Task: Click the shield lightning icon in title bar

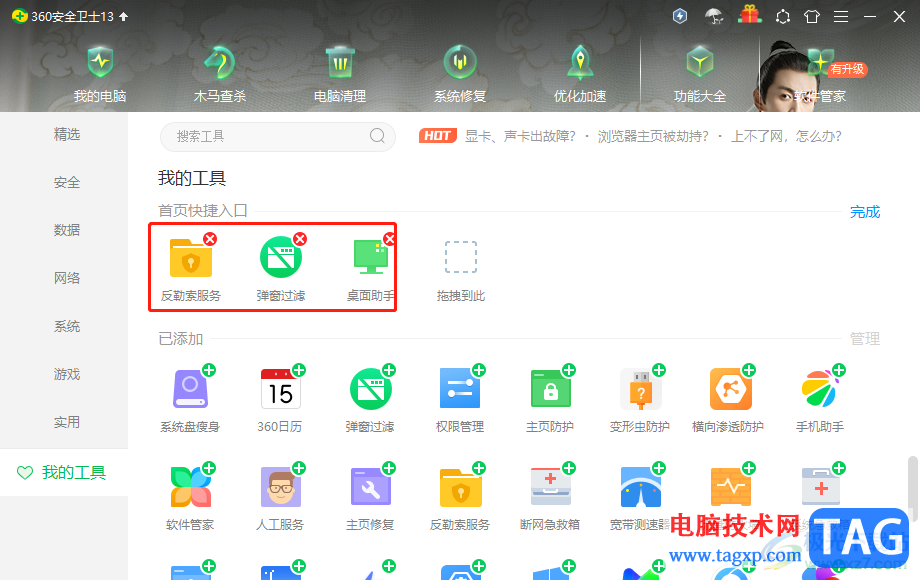Action: tap(680, 16)
